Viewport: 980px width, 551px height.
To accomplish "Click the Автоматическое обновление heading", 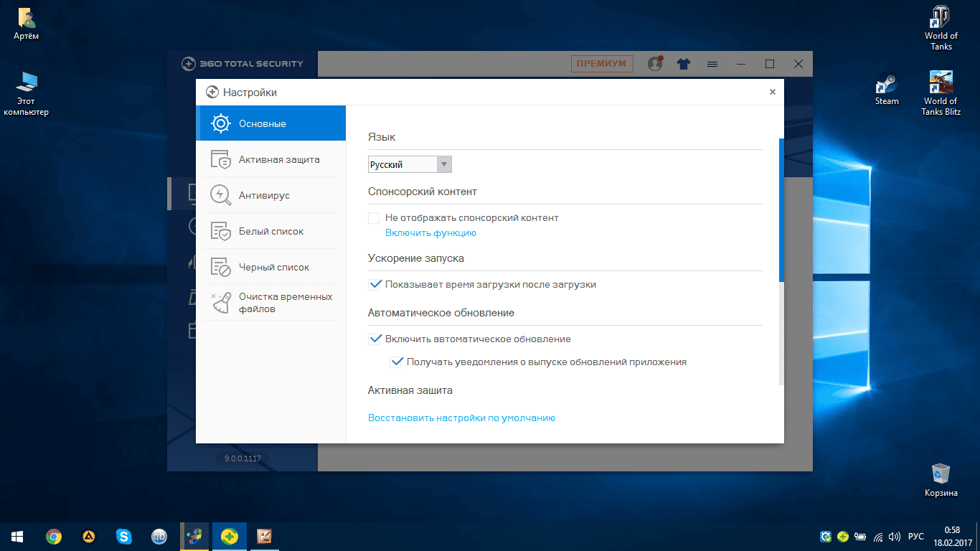I will 441,313.
